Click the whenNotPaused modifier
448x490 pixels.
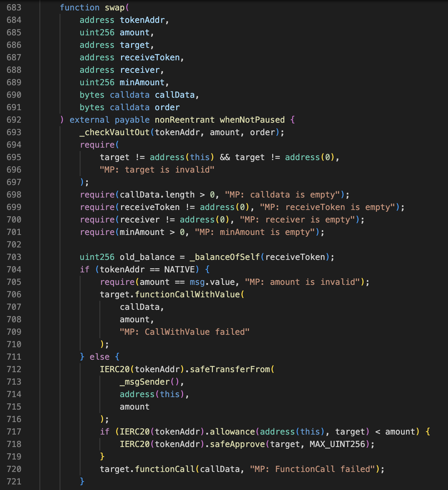click(x=252, y=120)
